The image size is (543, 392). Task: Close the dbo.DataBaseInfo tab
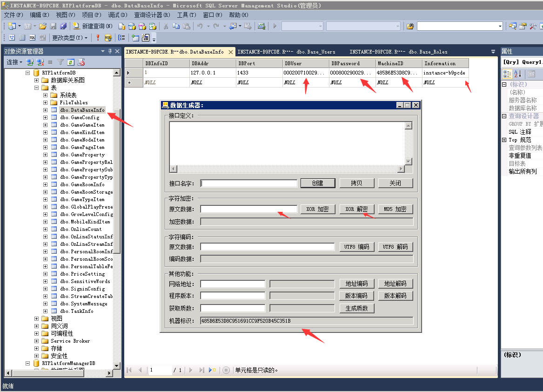coord(231,52)
